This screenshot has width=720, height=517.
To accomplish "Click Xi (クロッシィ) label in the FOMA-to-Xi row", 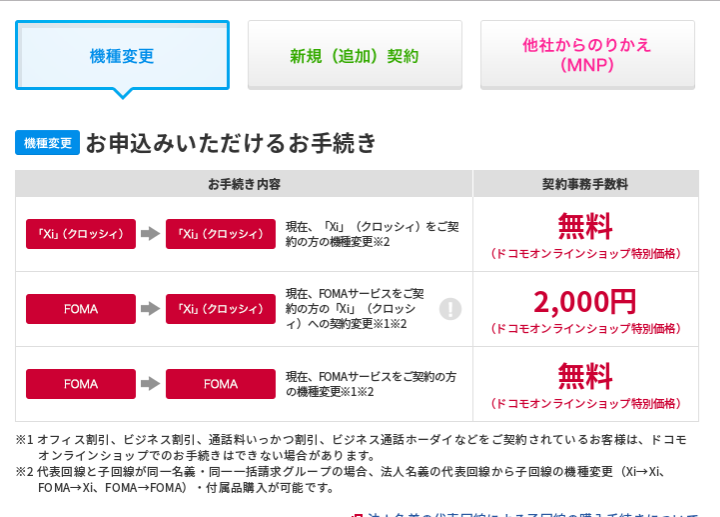I will coord(220,309).
